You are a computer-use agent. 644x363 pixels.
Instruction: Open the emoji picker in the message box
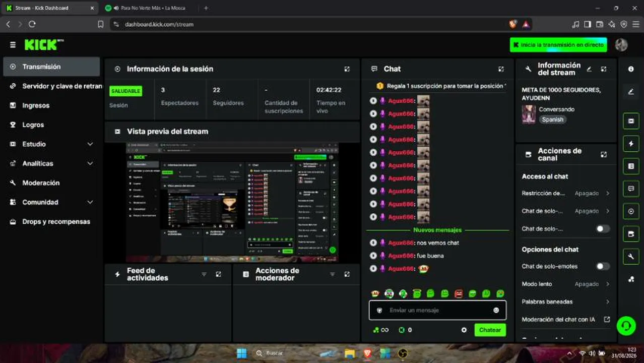tap(496, 310)
